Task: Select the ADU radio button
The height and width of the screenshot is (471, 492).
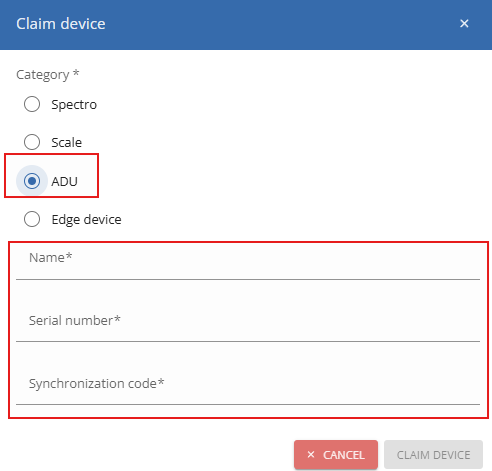Action: click(32, 181)
